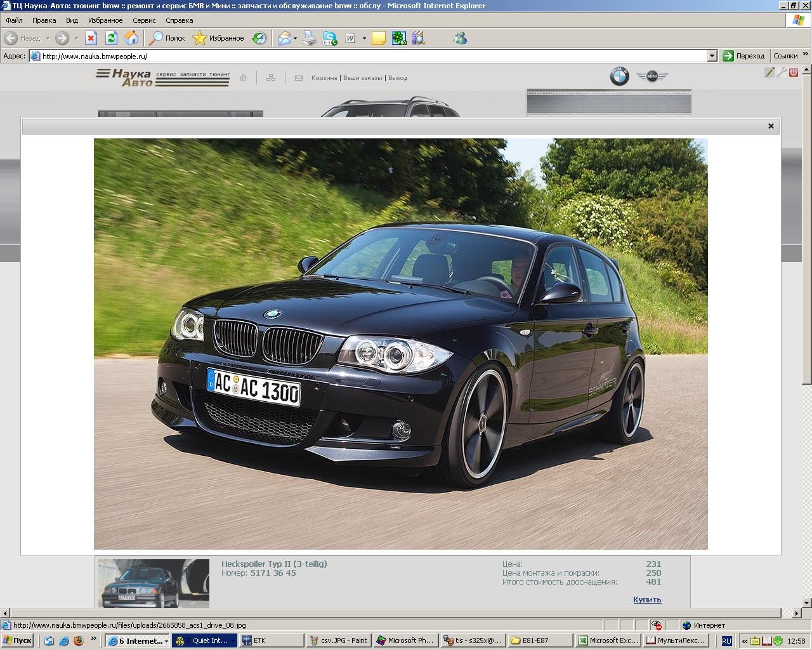Viewport: 812px width, 650px height.
Task: Open the Mail button dropdown arrow
Action: click(x=295, y=39)
